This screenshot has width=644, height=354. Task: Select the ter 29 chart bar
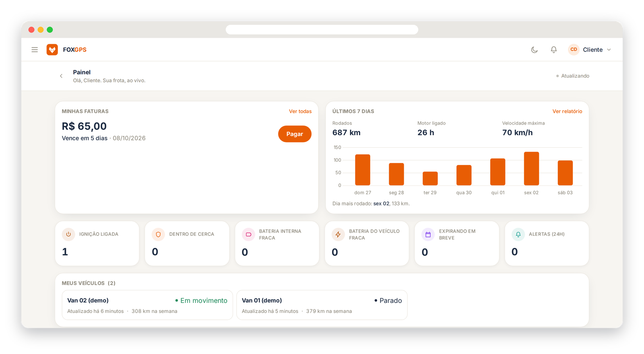pos(430,179)
